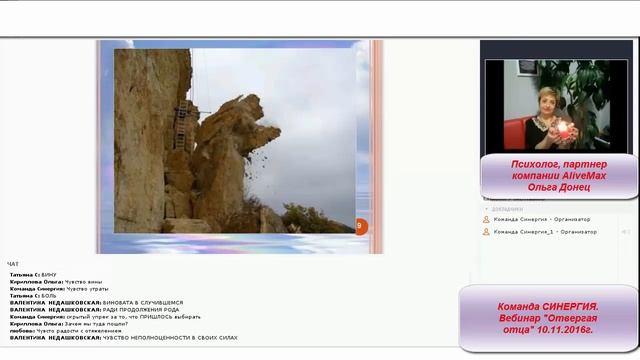Click the speaker icon in the Команда Синергия_1 row
The height and width of the screenshot is (360, 640).
(x=625, y=232)
